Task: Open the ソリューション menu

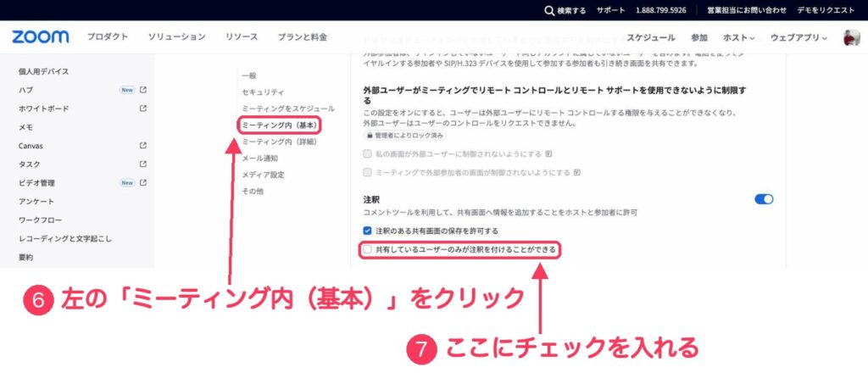Action: (176, 37)
